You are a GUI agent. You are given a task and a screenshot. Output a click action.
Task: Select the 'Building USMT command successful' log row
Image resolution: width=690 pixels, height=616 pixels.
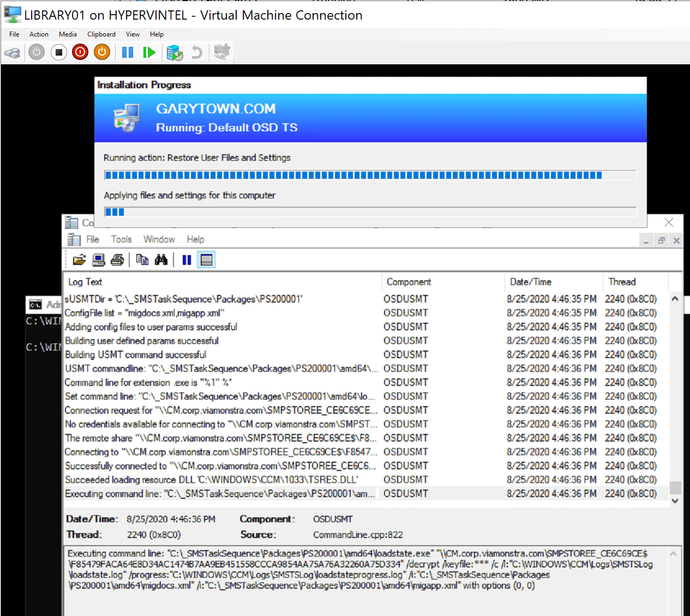pos(136,355)
